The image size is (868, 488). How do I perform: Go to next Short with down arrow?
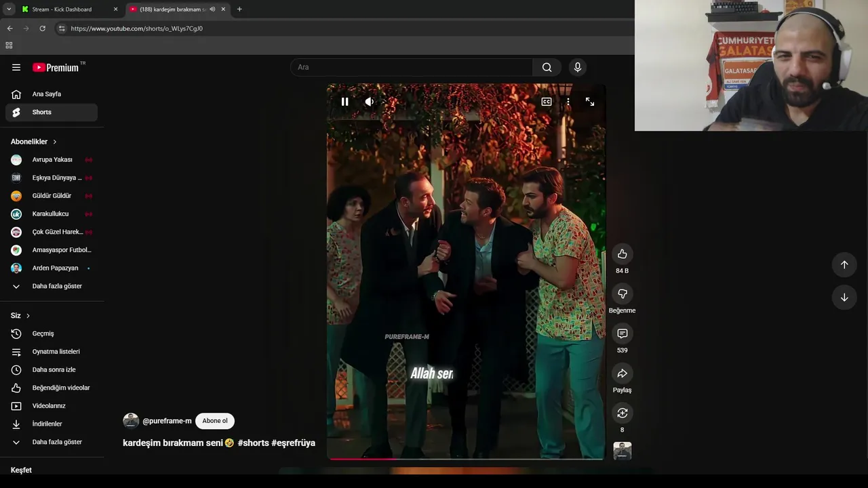(844, 298)
